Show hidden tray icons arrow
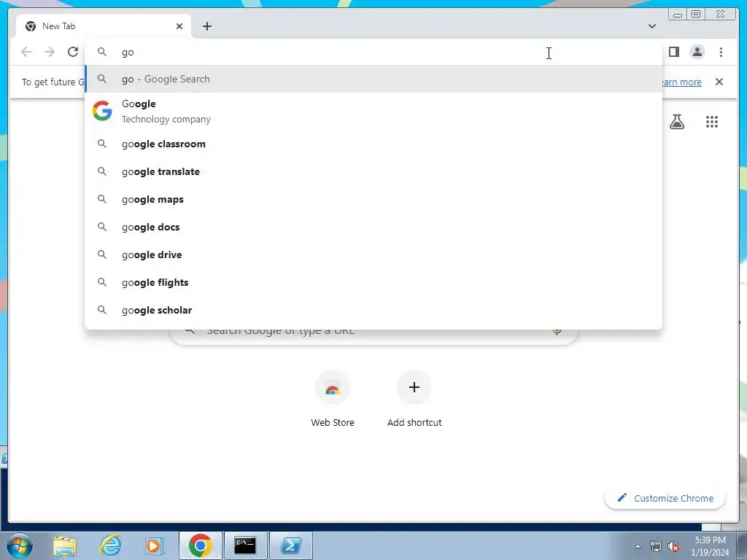Viewport: 747px width, 560px height. 638,546
